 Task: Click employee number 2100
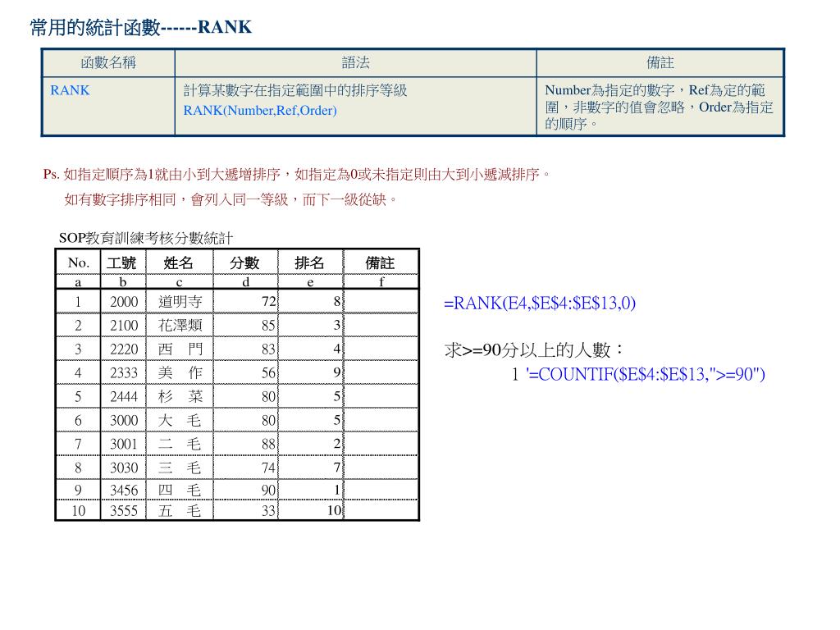coord(124,325)
